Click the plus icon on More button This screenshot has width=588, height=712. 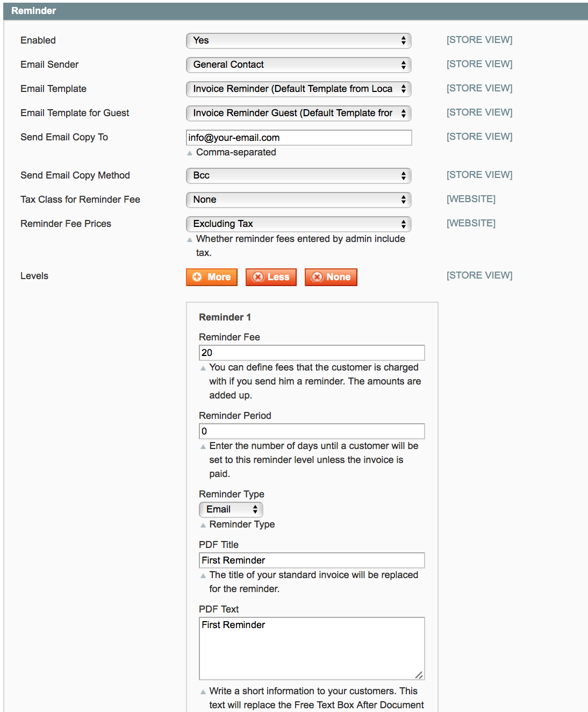(x=197, y=277)
